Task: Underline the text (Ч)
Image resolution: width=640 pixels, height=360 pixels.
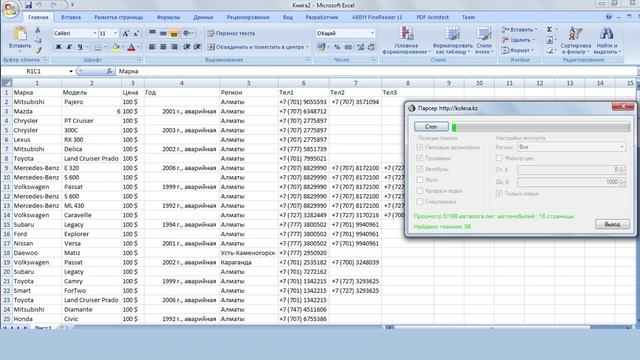Action: click(x=80, y=47)
